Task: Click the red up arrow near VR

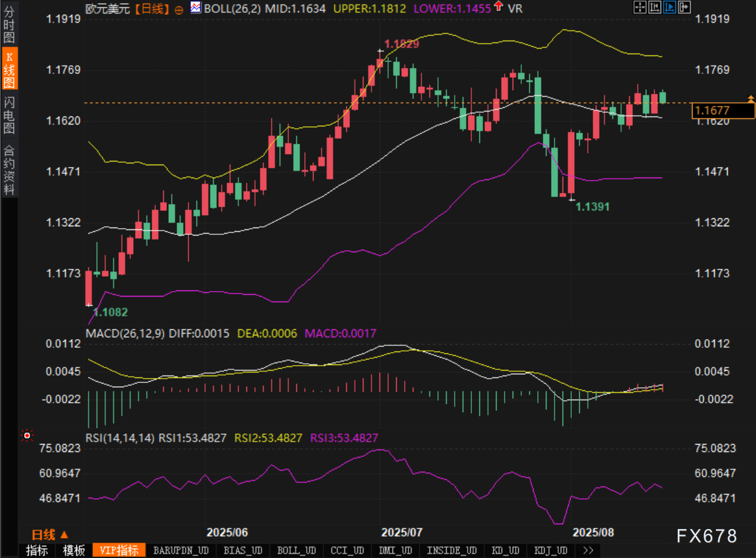Action: (498, 7)
